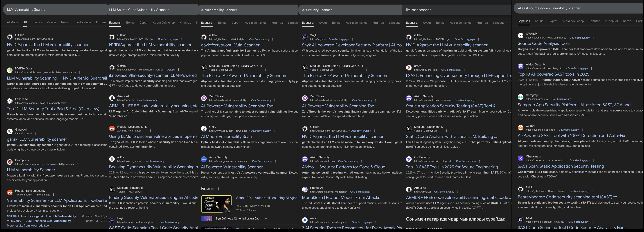Viewport: 644px width, 232px height.
Task: Open the Карта tab in last panel
Action: 627,21
